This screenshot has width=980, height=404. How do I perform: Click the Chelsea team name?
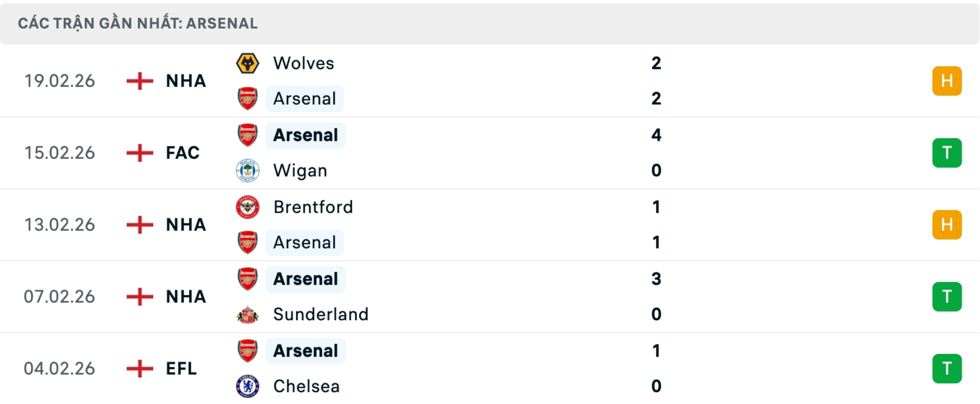pos(306,386)
